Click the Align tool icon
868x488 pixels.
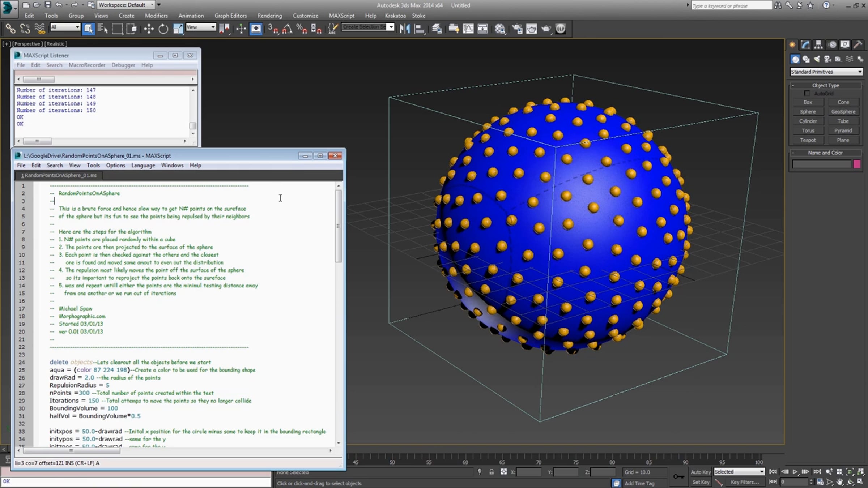pos(420,29)
